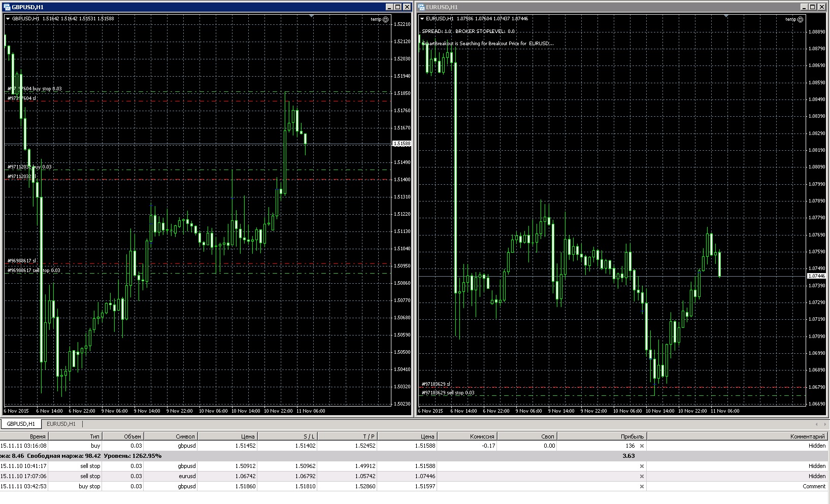Click the stop loss value 1.06792
This screenshot has height=504, width=830.
point(304,476)
